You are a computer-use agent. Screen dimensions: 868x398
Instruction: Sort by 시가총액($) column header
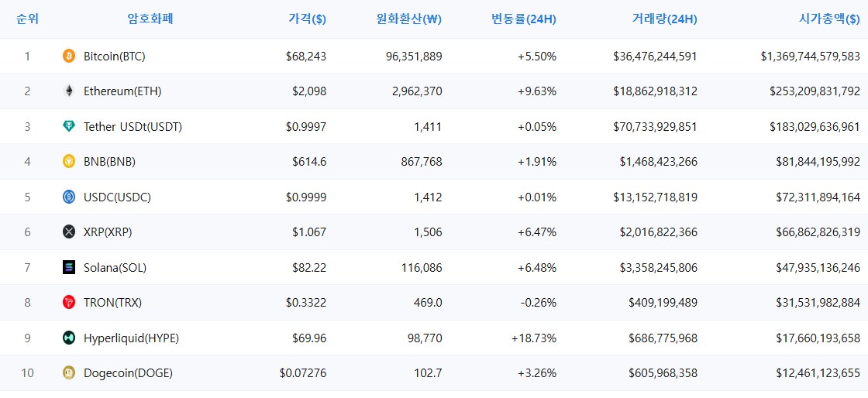pos(828,19)
